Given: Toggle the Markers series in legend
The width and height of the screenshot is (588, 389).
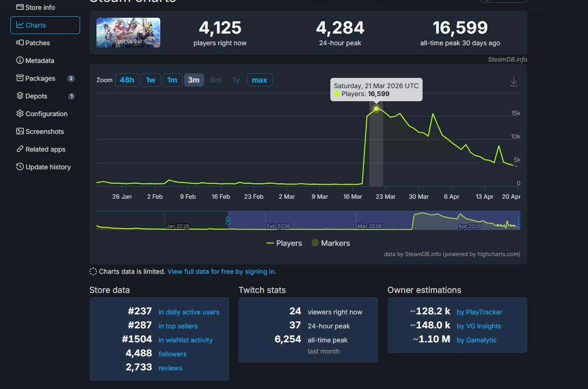Looking at the screenshot, I should click(x=330, y=243).
